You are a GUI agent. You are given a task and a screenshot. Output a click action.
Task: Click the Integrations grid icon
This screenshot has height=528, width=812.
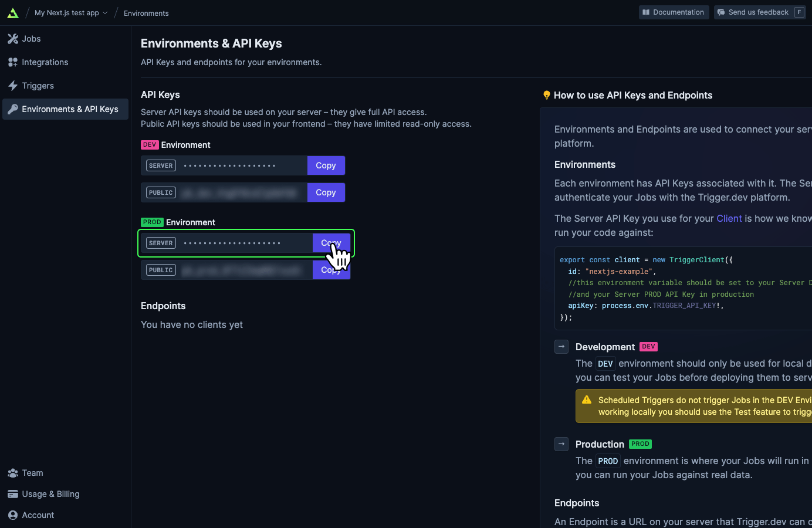click(x=13, y=62)
